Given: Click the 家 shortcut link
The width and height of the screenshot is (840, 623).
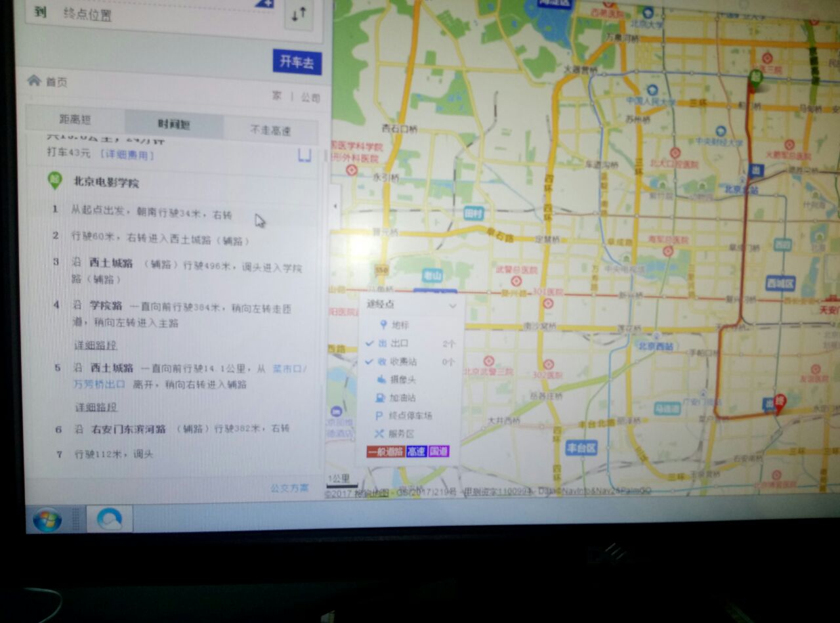Looking at the screenshot, I should tap(277, 96).
